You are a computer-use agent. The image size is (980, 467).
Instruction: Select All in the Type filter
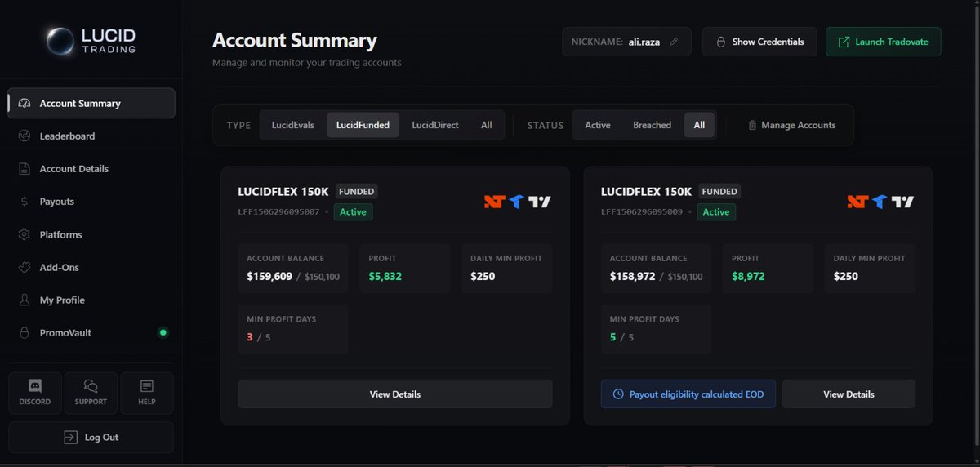click(487, 125)
